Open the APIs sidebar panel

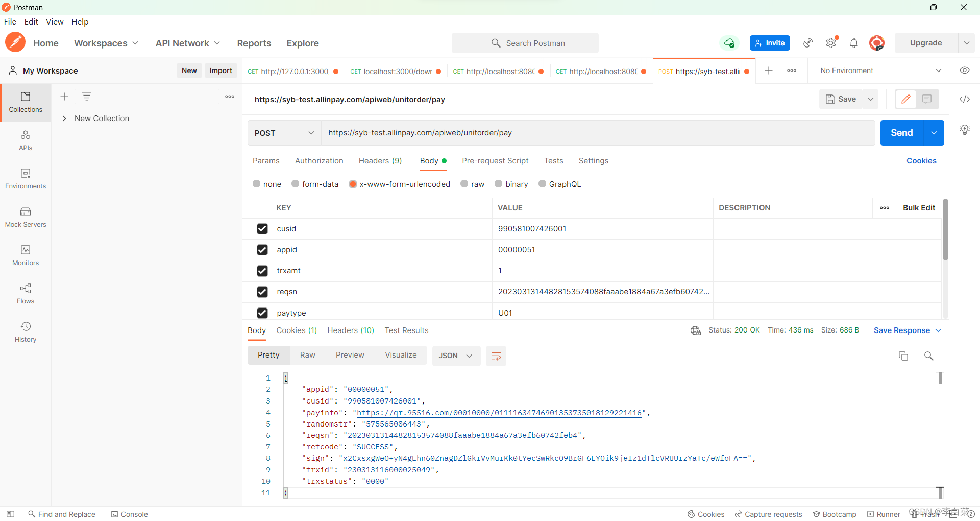pos(26,140)
